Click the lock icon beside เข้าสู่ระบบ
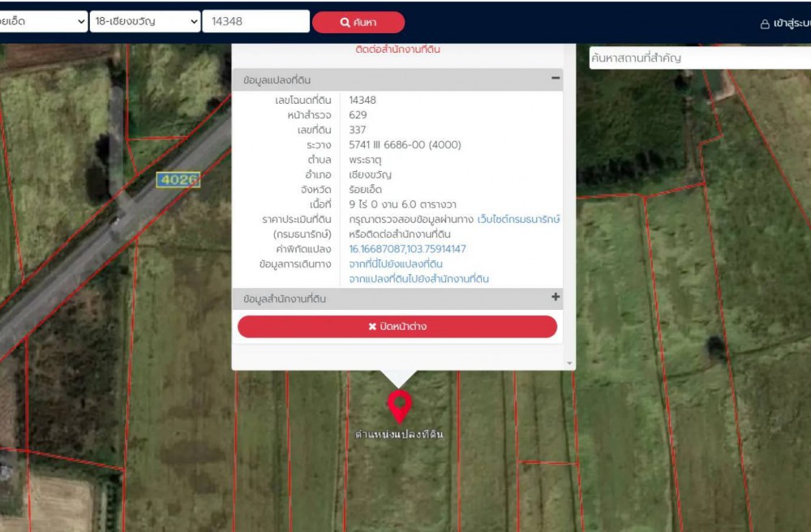Screen dimensions: 811x532 [x=764, y=24]
